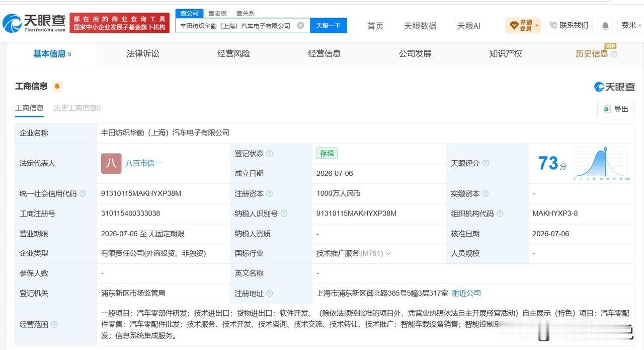The image size is (644, 350).
Task: Open the 法律诉讼 tab
Action: pos(143,54)
